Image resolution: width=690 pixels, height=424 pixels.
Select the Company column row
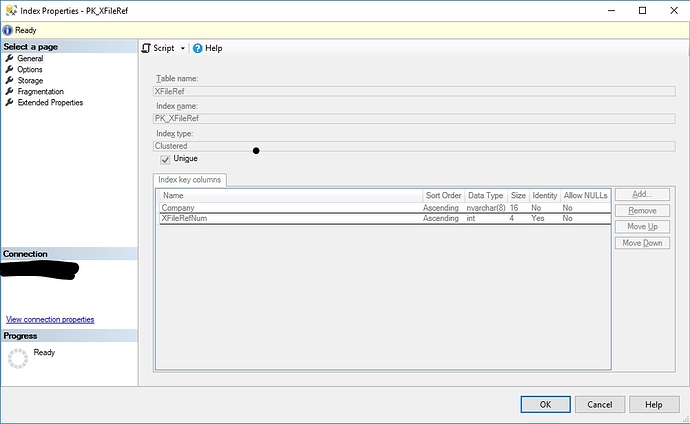[385, 208]
